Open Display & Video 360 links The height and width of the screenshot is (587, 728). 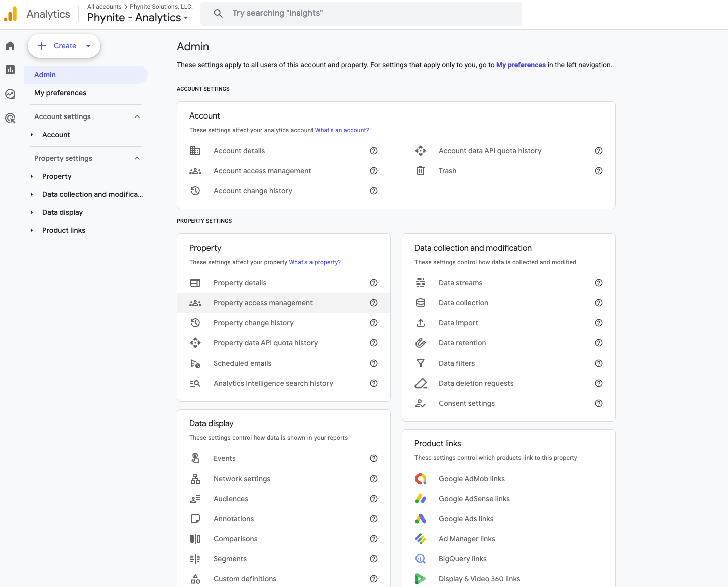tap(509, 579)
